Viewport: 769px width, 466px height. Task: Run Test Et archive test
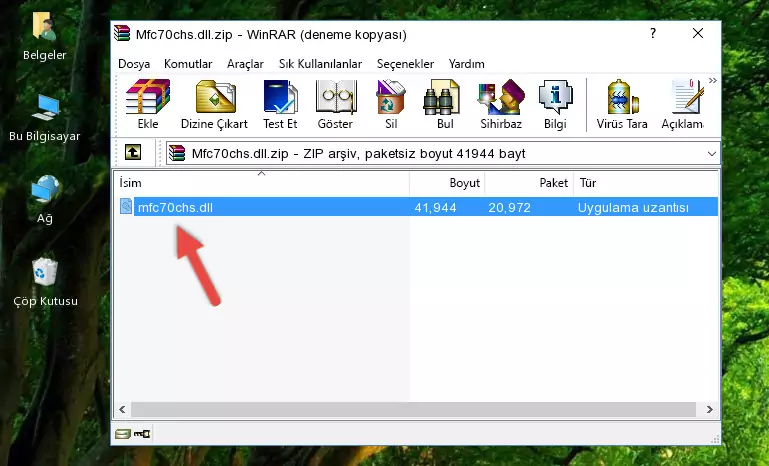click(x=280, y=104)
